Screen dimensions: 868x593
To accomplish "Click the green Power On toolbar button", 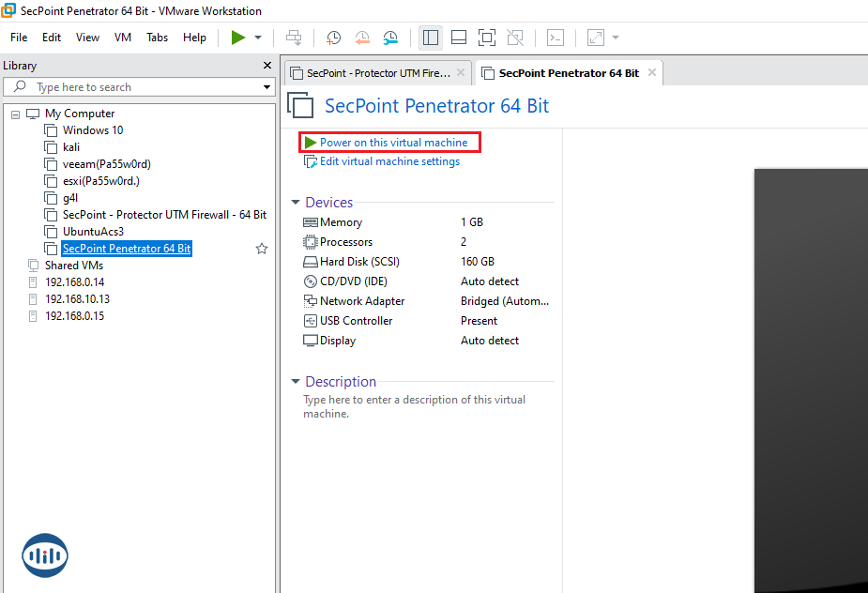I will pyautogui.click(x=238, y=38).
